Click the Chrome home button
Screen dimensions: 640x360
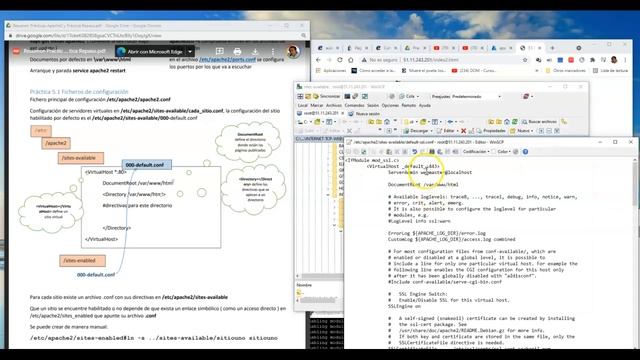click(x=351, y=60)
